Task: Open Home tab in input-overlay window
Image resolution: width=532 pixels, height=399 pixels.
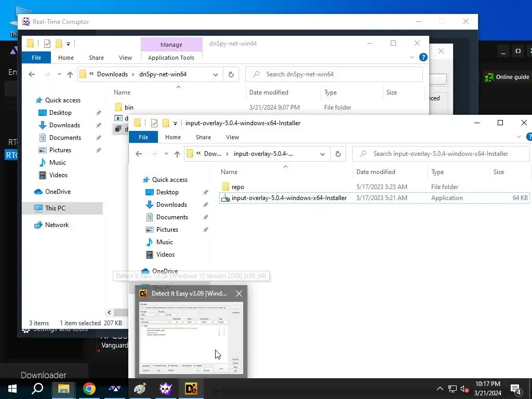Action: (x=172, y=137)
